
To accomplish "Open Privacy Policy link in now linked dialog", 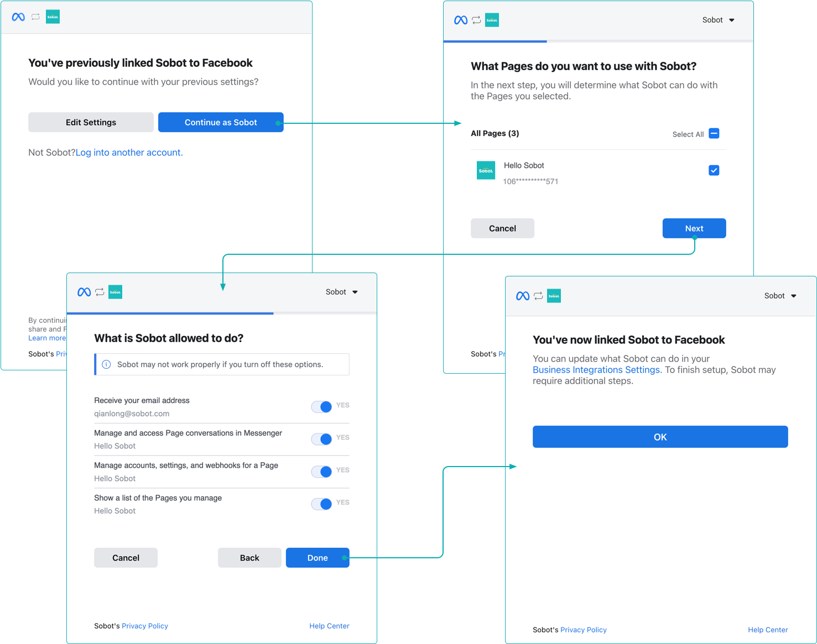I will click(584, 630).
